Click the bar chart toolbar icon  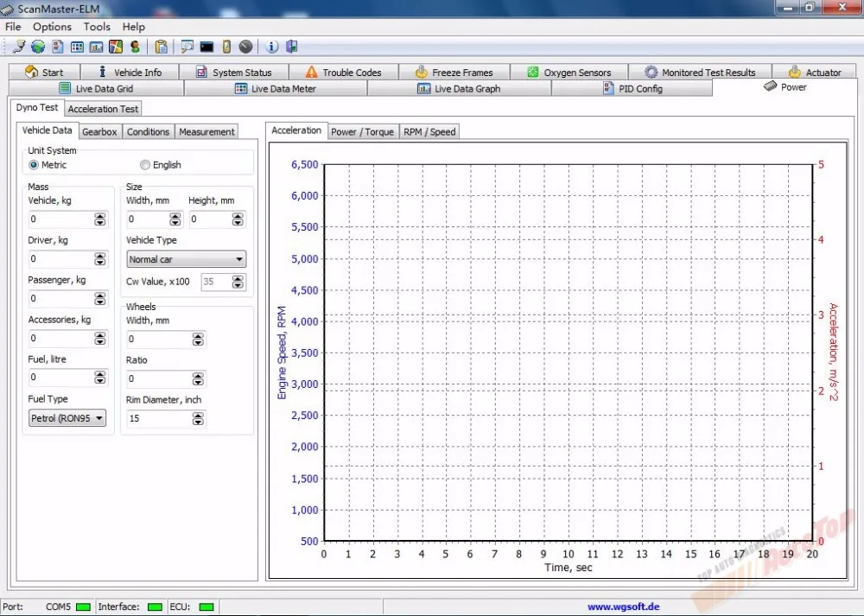97,47
